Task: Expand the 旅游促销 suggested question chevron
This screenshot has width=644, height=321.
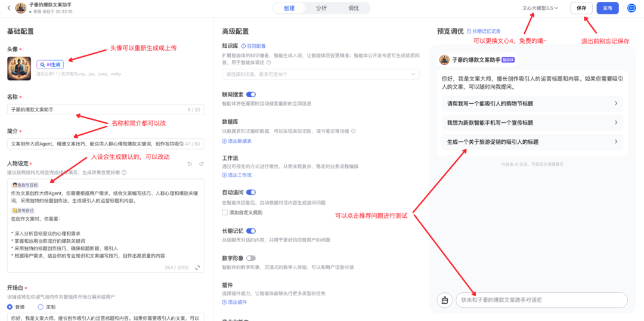Action: [616, 142]
